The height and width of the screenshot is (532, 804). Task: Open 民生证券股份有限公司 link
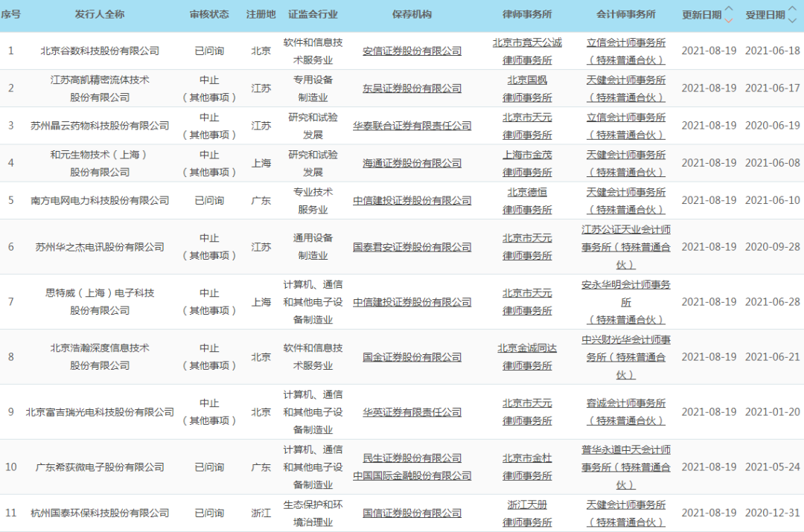(412, 458)
